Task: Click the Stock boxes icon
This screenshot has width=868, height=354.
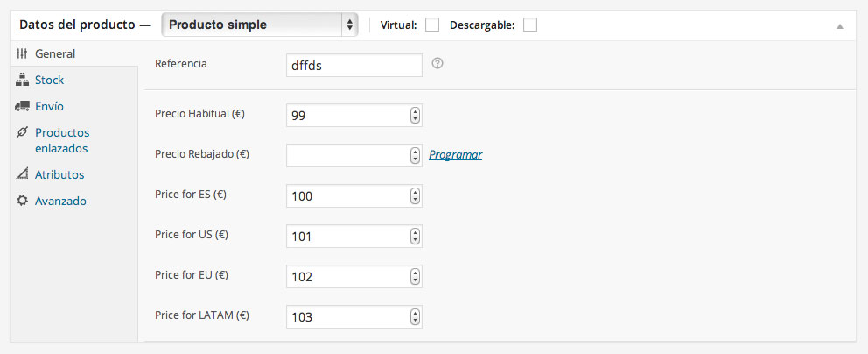Action: pos(22,81)
